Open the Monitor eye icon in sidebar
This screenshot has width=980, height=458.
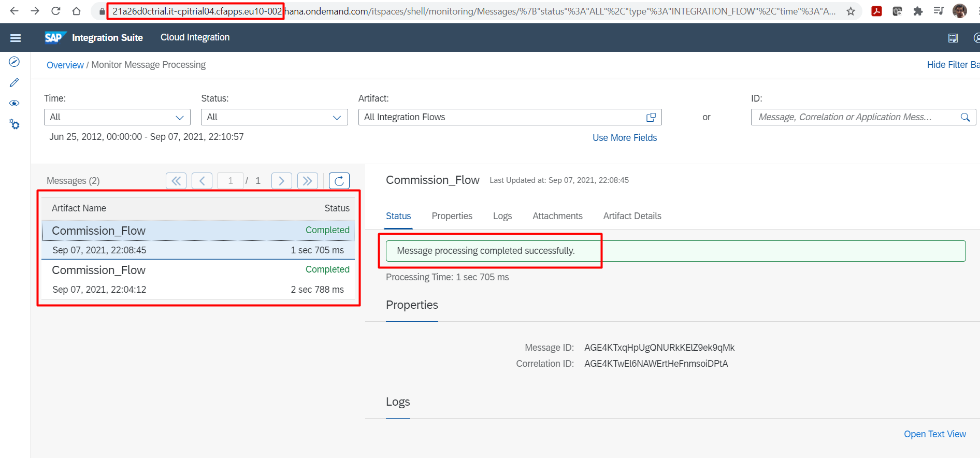pos(15,103)
